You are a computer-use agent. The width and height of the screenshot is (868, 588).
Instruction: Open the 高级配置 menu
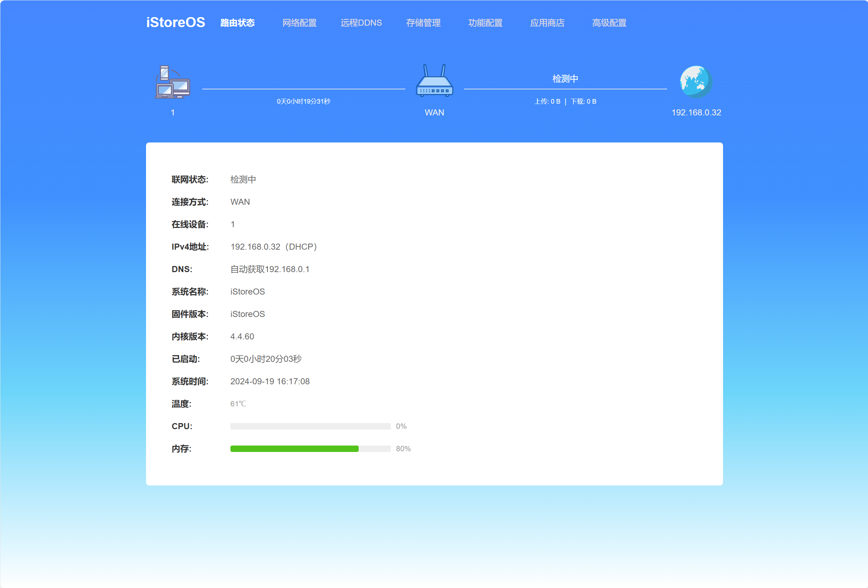pyautogui.click(x=609, y=23)
